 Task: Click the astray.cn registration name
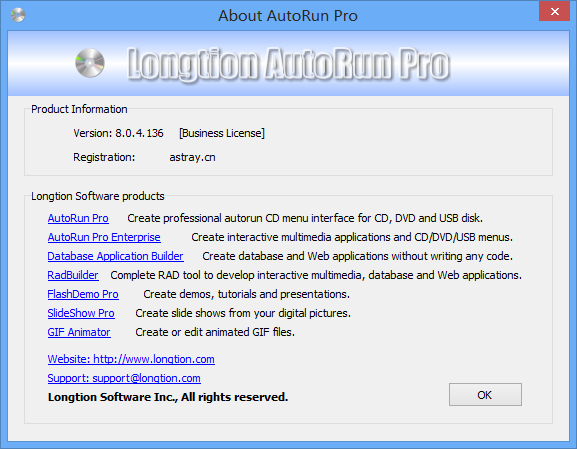pyautogui.click(x=192, y=158)
